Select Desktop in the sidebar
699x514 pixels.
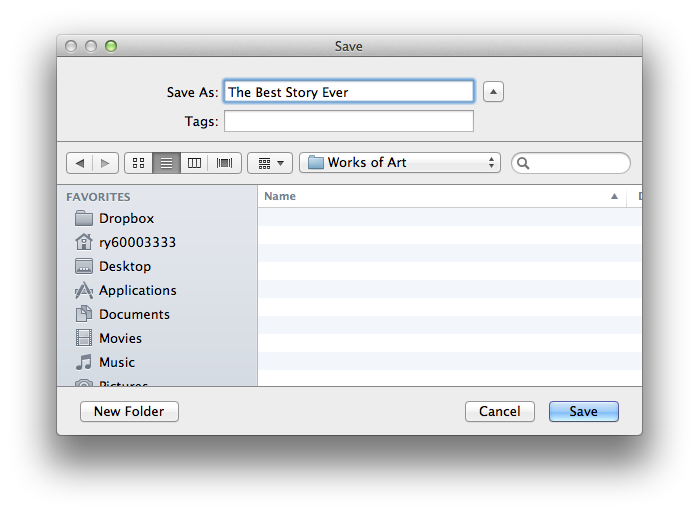[x=157, y=267]
